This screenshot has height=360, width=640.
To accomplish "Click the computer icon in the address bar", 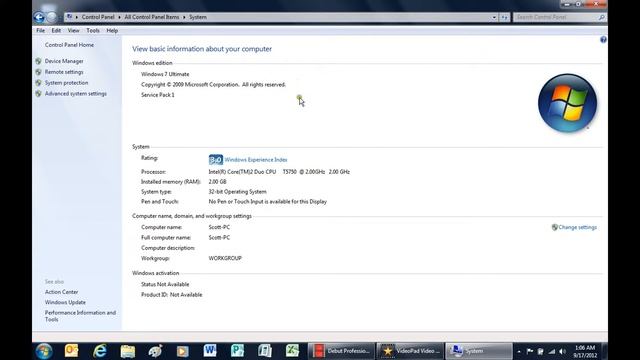I will (x=69, y=17).
